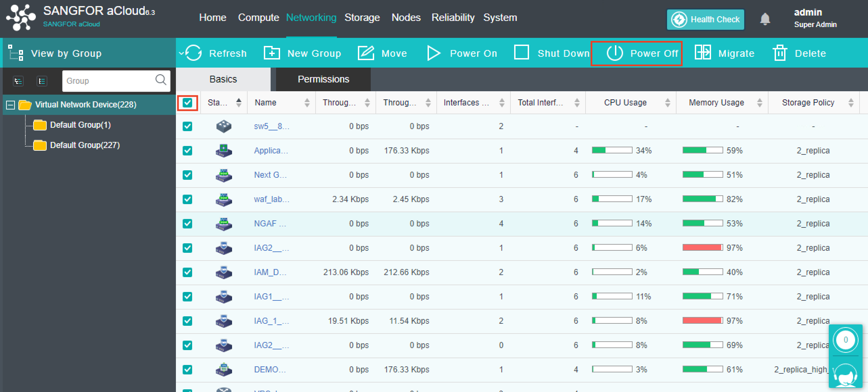The height and width of the screenshot is (392, 868).
Task: Open the IAM_D... device link
Action: 270,272
